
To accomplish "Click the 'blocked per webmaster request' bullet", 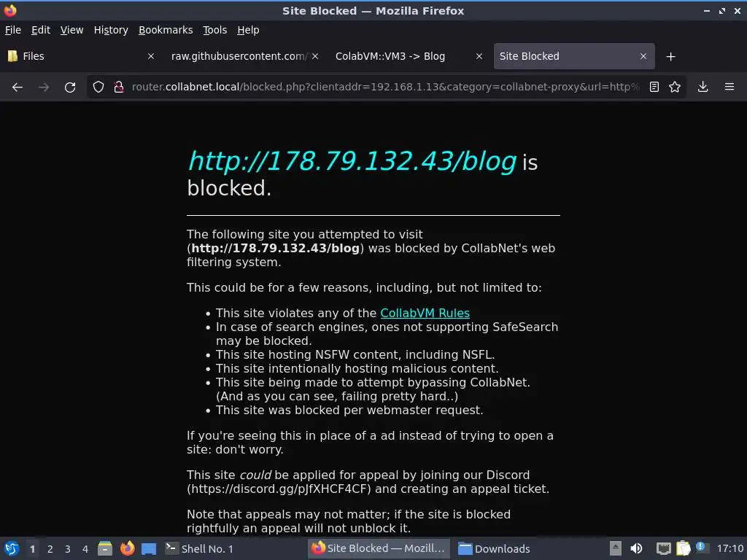I will click(x=349, y=410).
